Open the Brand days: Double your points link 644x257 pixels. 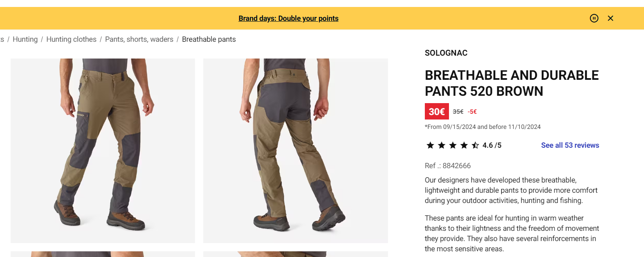[x=288, y=18]
